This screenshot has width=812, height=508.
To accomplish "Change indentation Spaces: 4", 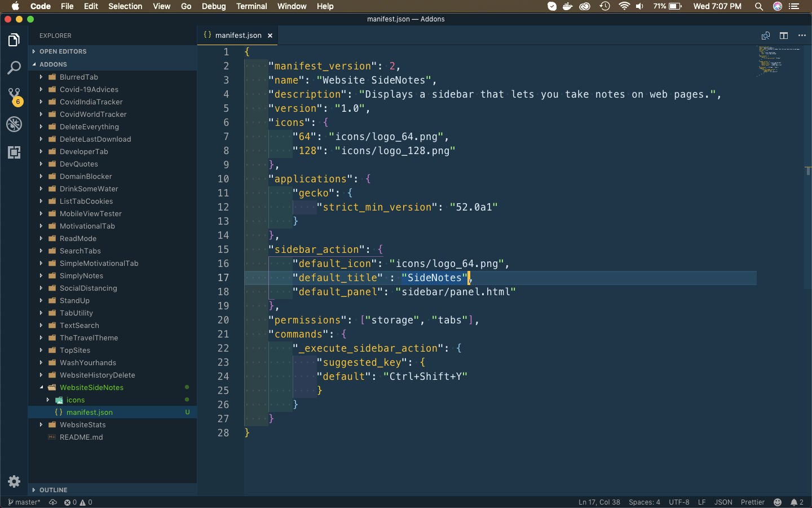I will pyautogui.click(x=645, y=502).
